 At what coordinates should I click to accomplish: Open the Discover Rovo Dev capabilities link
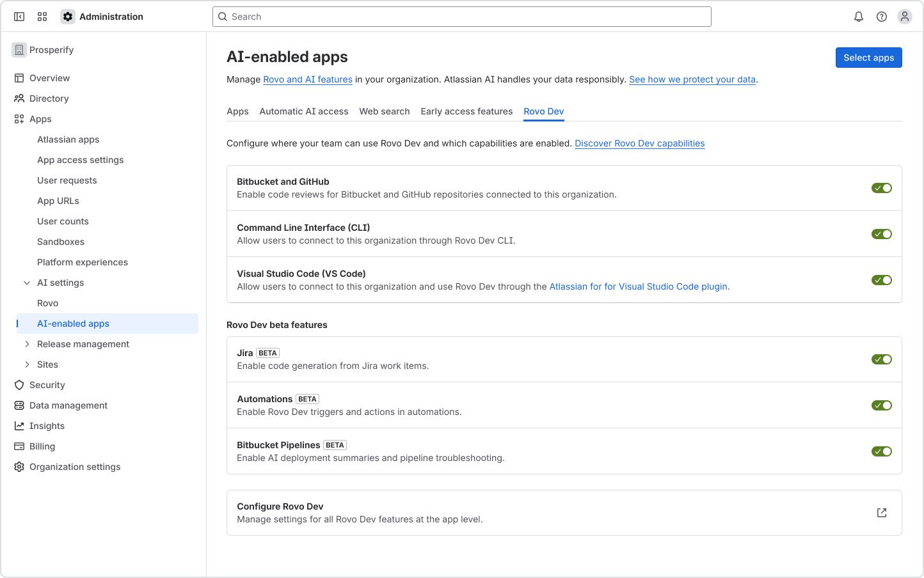click(x=639, y=143)
